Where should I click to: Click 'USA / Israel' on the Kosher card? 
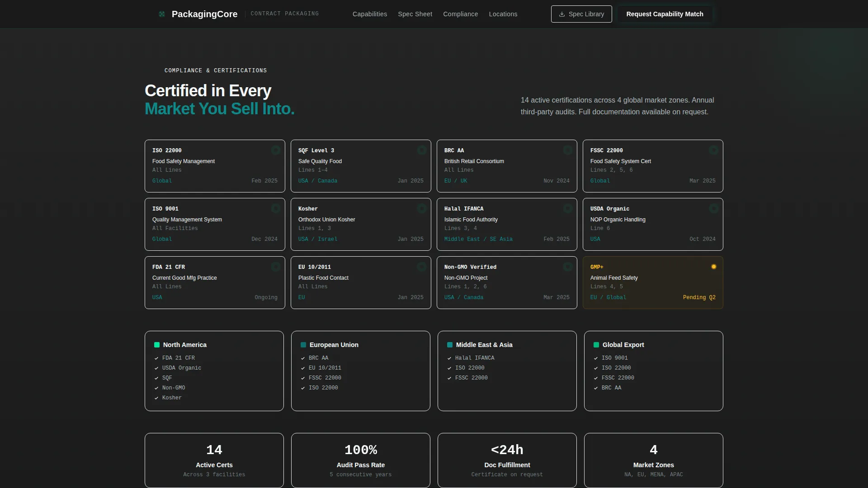(x=318, y=239)
